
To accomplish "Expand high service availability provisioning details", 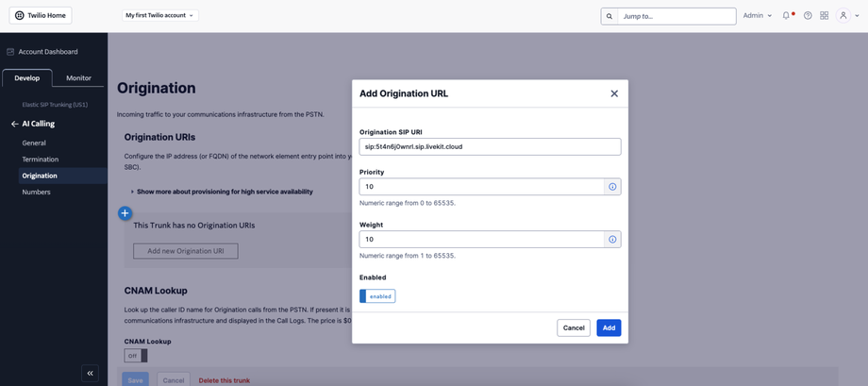I will pyautogui.click(x=223, y=192).
